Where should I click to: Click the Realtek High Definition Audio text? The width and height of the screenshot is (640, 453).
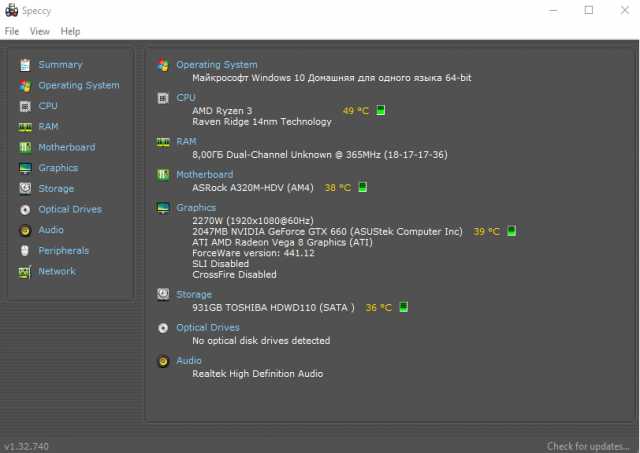pos(258,374)
